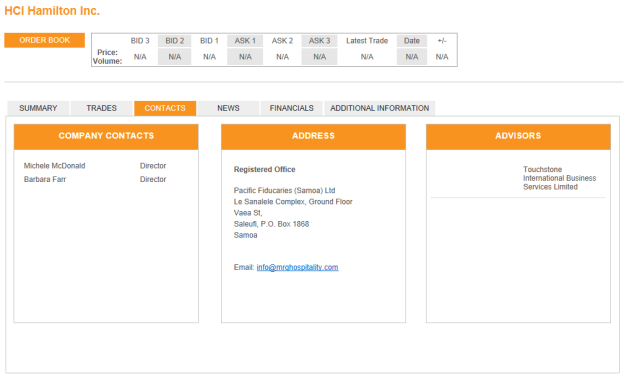The height and width of the screenshot is (377, 624).
Task: Select the CONTACTS tab
Action: (165, 108)
